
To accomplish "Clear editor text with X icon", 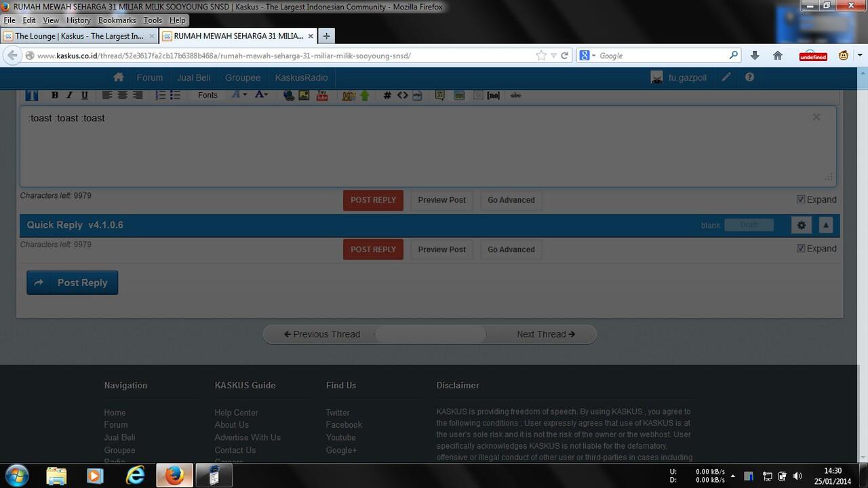I will tap(816, 117).
